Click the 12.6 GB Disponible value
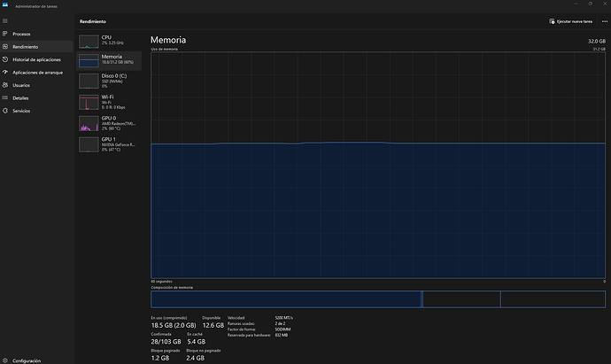 213,325
